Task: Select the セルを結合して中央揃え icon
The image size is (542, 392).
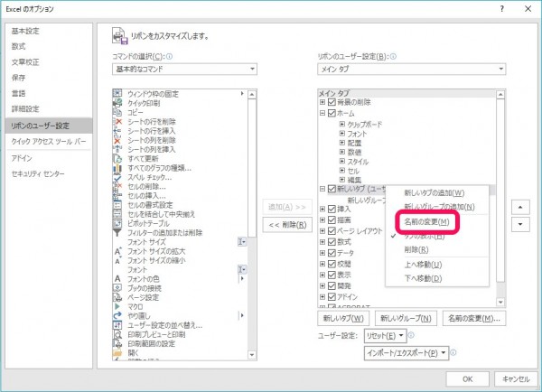Action: click(x=117, y=214)
